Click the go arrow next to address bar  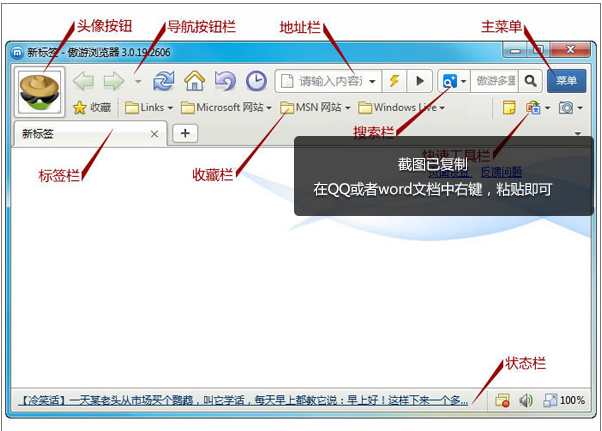click(x=420, y=81)
